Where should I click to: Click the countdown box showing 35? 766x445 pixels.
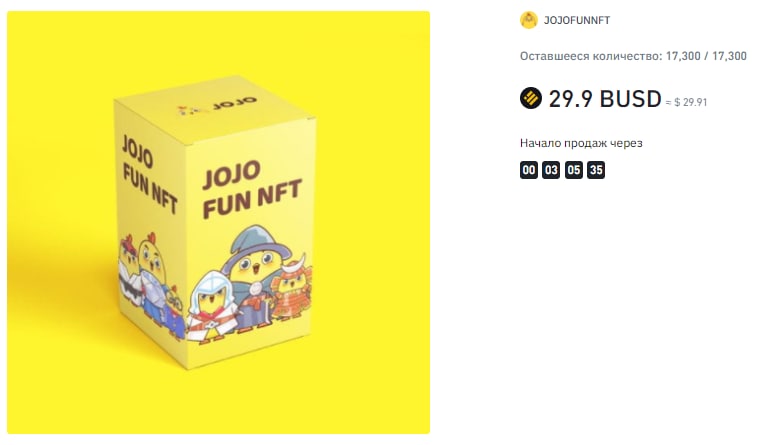click(x=596, y=170)
